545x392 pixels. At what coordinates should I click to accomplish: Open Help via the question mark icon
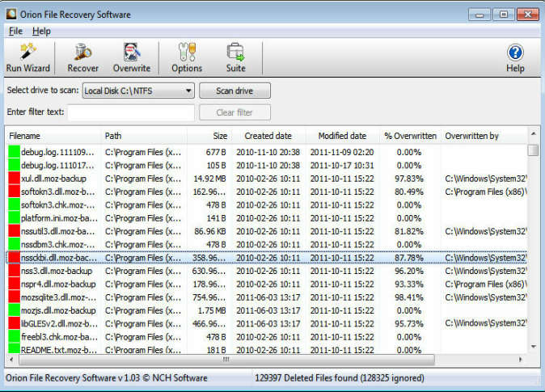515,53
